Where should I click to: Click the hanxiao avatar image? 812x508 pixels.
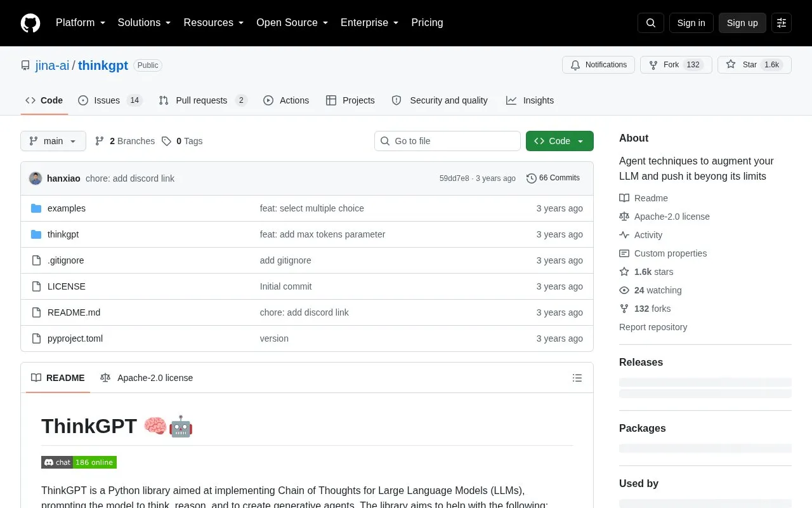tap(36, 178)
